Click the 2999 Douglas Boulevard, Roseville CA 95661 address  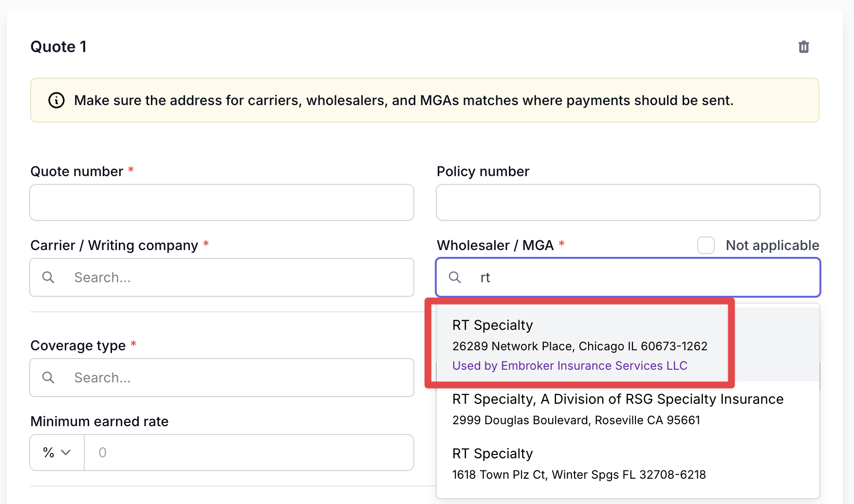click(576, 420)
